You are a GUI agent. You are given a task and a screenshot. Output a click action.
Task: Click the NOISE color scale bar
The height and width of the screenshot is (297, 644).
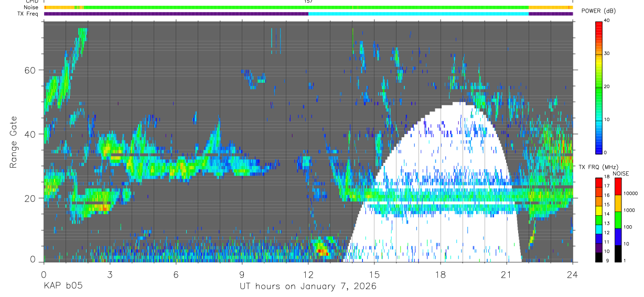point(617,219)
